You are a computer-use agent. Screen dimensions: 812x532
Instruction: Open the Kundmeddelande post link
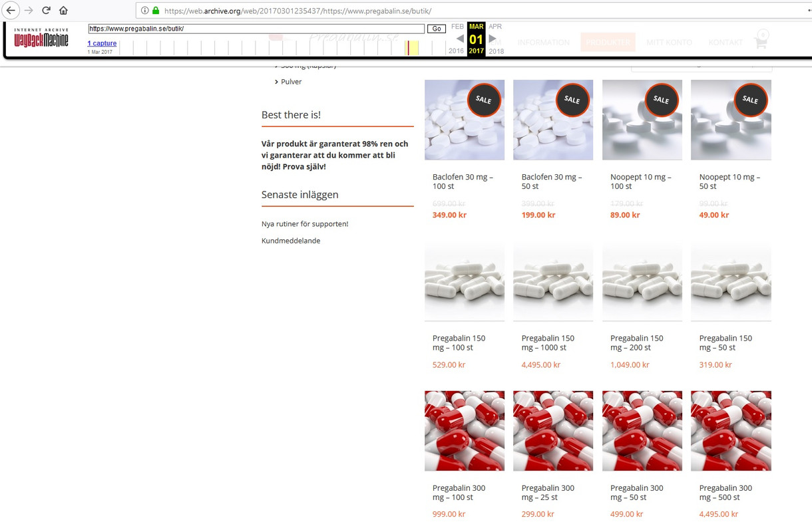(291, 241)
